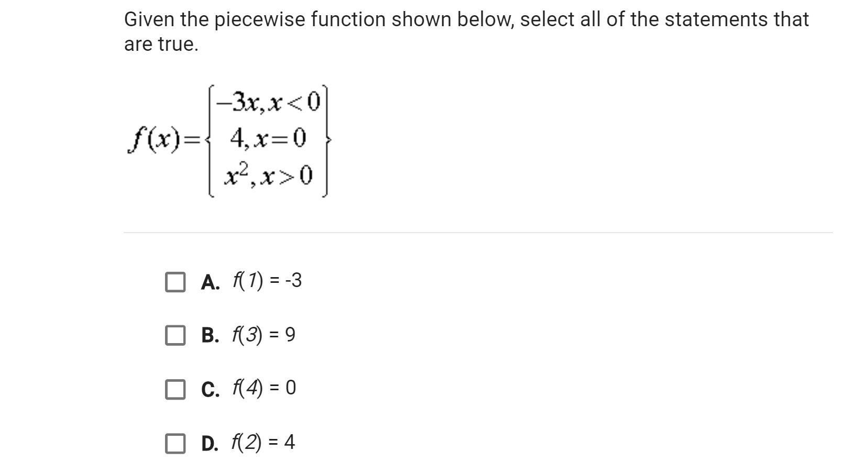
Task: Select the answer text f(4) = 0
Action: [x=264, y=388]
